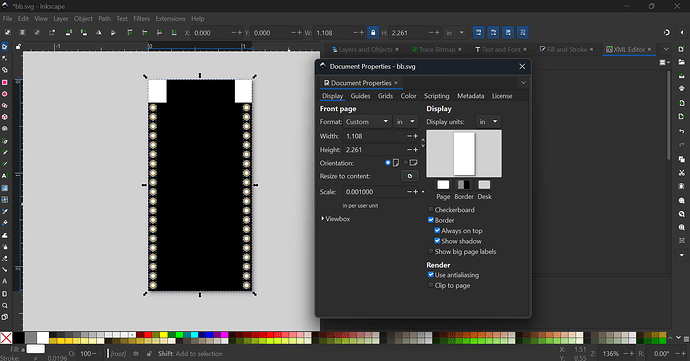Switch to the Grids tab
The height and width of the screenshot is (361, 690).
click(385, 96)
